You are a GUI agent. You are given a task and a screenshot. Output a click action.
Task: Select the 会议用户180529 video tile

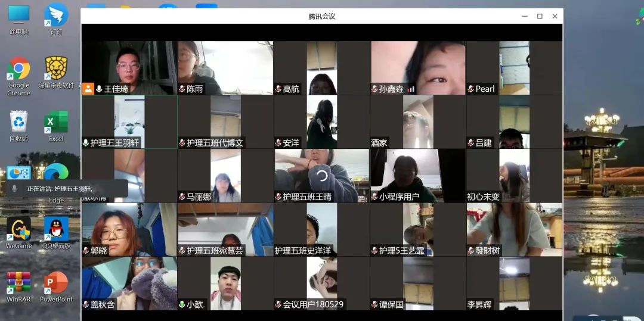322,283
